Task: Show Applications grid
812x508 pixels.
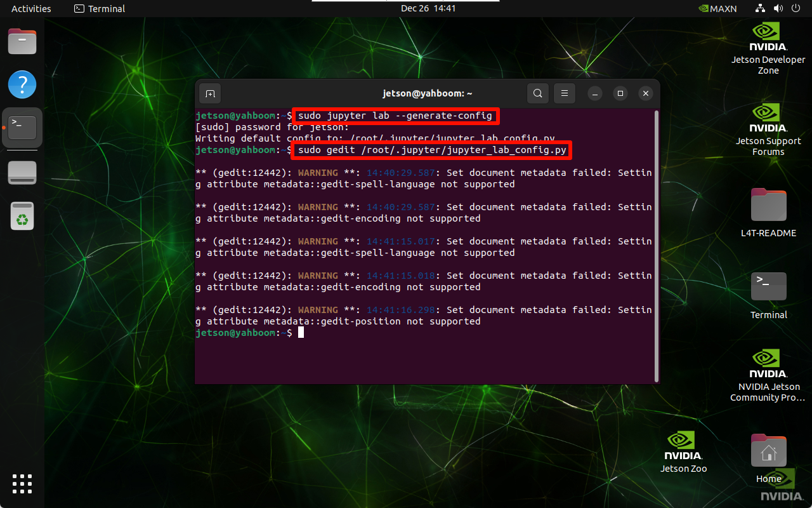Action: point(22,483)
